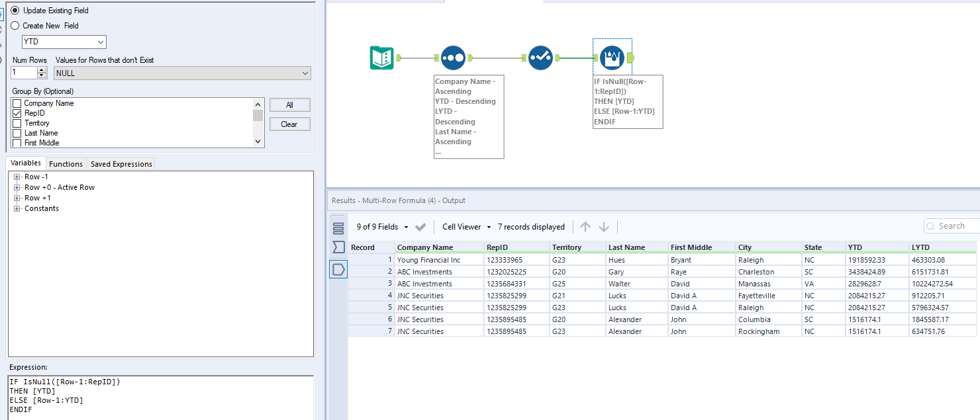
Task: Switch to the Functions tab
Action: [x=66, y=164]
